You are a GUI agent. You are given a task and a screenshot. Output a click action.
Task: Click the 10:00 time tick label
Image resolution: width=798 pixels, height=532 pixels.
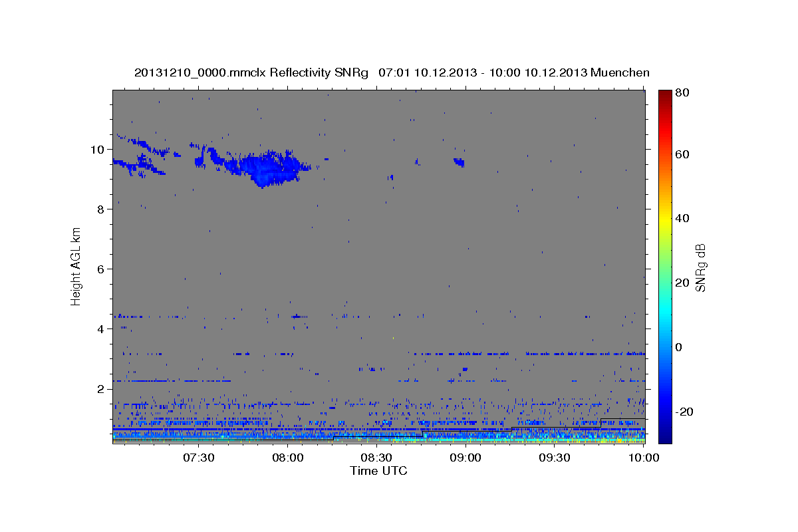[643, 458]
